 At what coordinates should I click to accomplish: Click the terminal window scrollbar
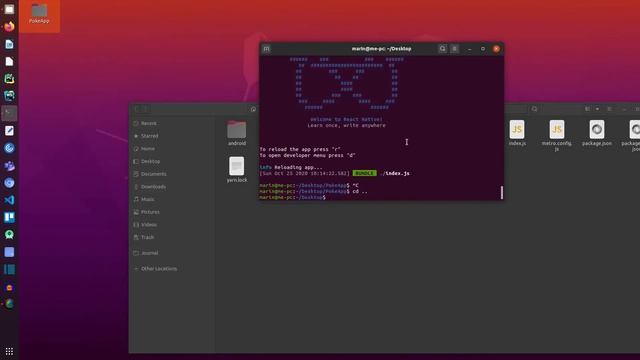(502, 193)
